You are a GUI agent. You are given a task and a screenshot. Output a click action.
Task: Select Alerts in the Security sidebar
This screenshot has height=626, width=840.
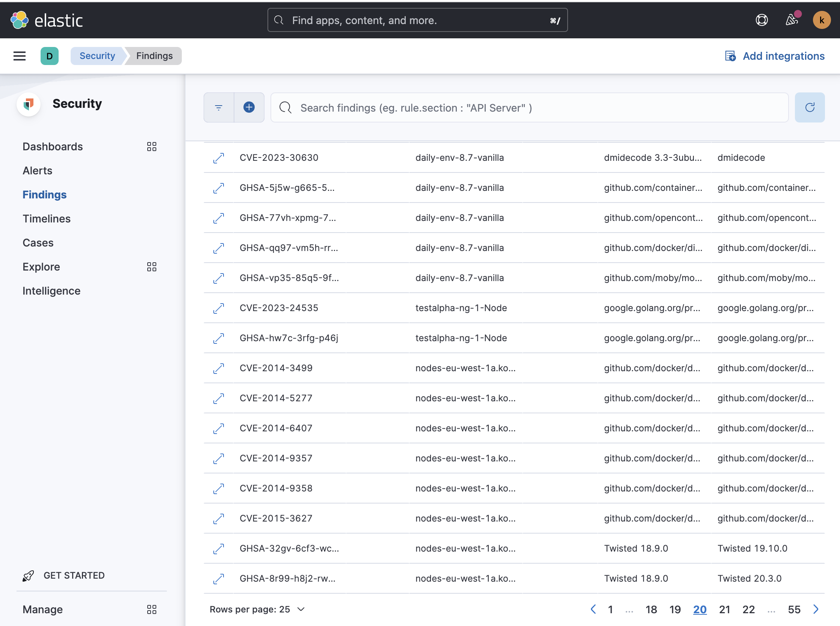pyautogui.click(x=37, y=171)
